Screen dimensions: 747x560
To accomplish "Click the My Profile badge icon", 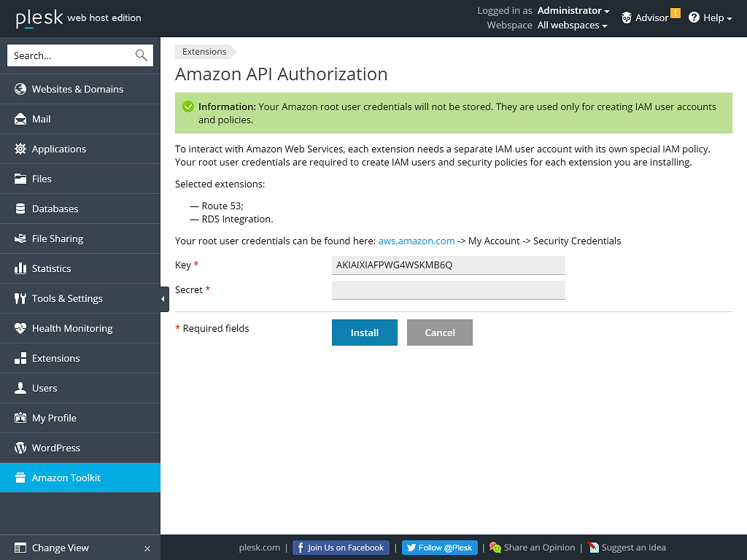I will click(20, 418).
